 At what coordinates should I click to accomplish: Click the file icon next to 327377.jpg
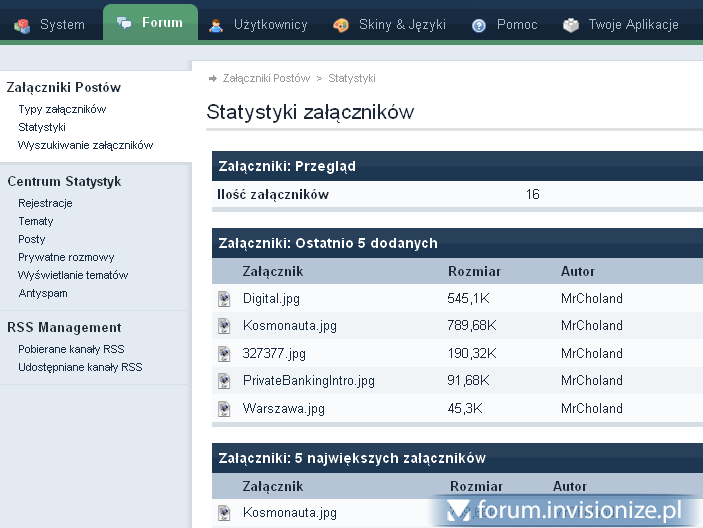pos(224,353)
